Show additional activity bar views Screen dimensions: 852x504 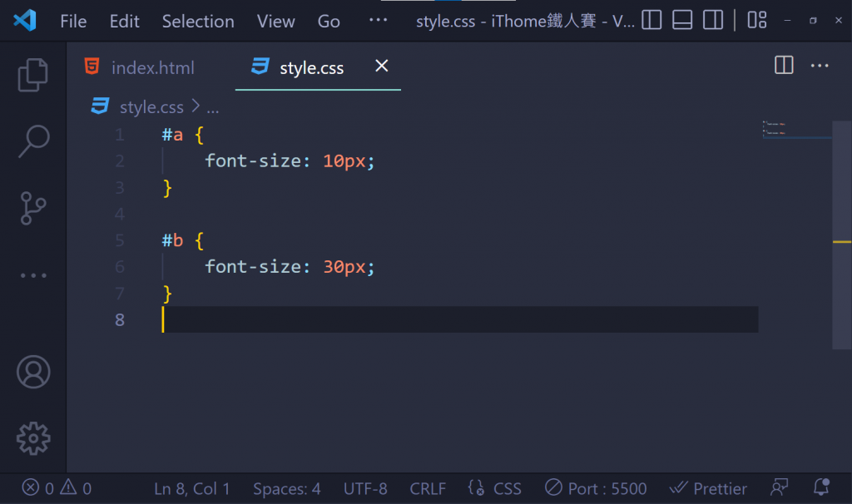pyautogui.click(x=33, y=275)
